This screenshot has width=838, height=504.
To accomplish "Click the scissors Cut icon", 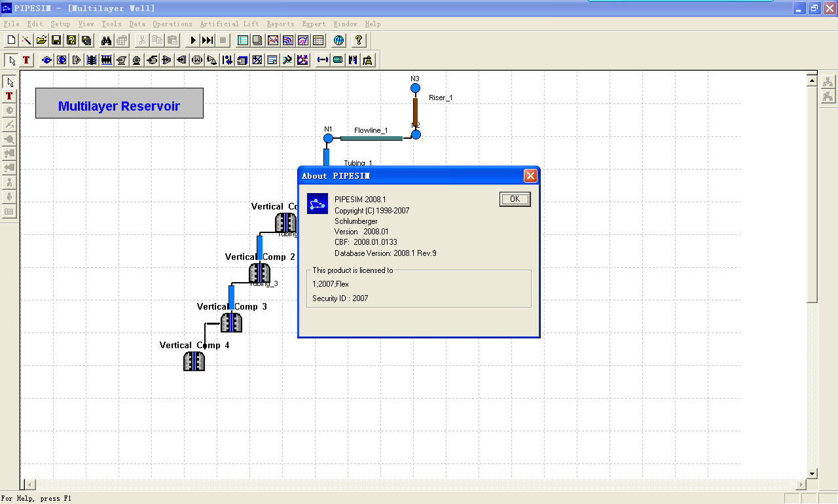I will [142, 40].
